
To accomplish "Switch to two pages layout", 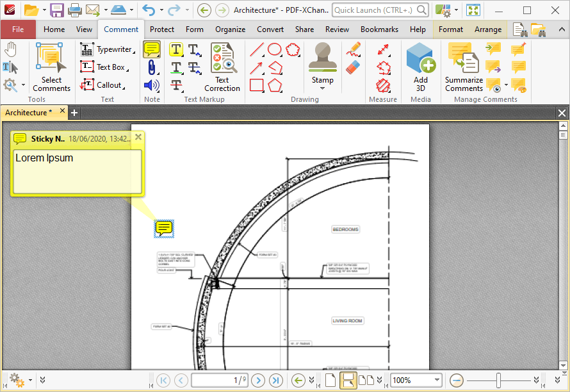I will point(366,380).
